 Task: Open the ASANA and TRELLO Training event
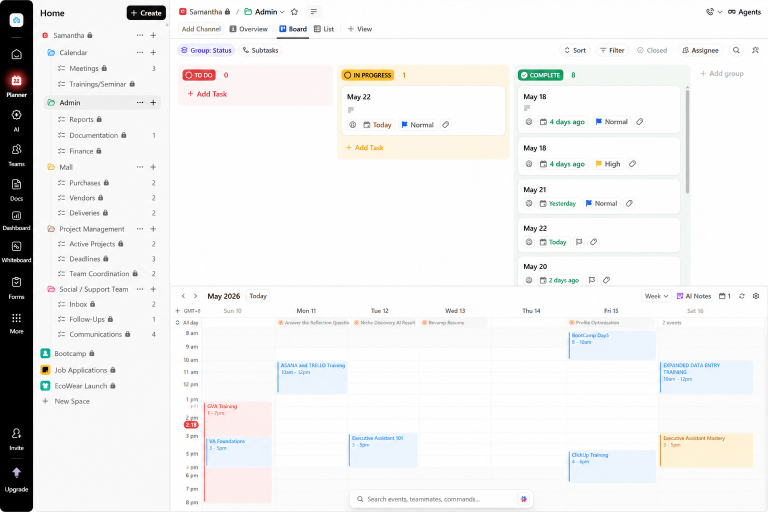(312, 377)
